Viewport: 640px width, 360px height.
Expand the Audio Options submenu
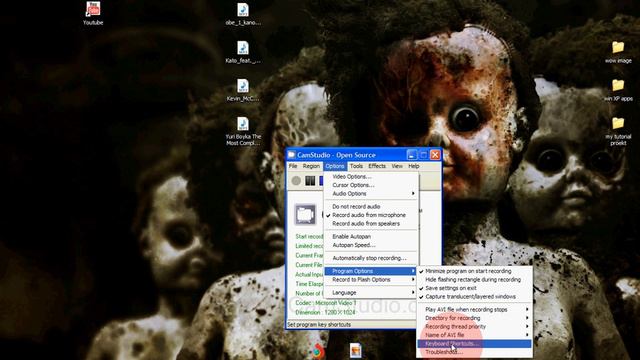[371, 193]
